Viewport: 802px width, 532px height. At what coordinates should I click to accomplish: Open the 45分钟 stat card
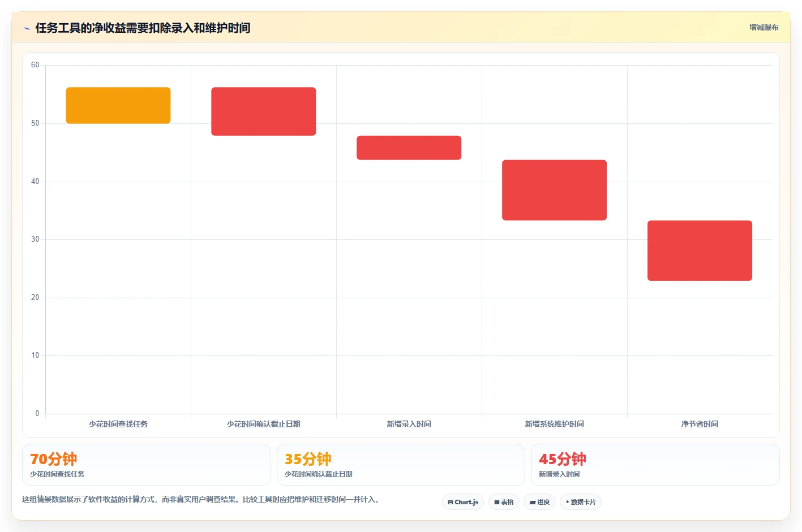pyautogui.click(x=655, y=465)
